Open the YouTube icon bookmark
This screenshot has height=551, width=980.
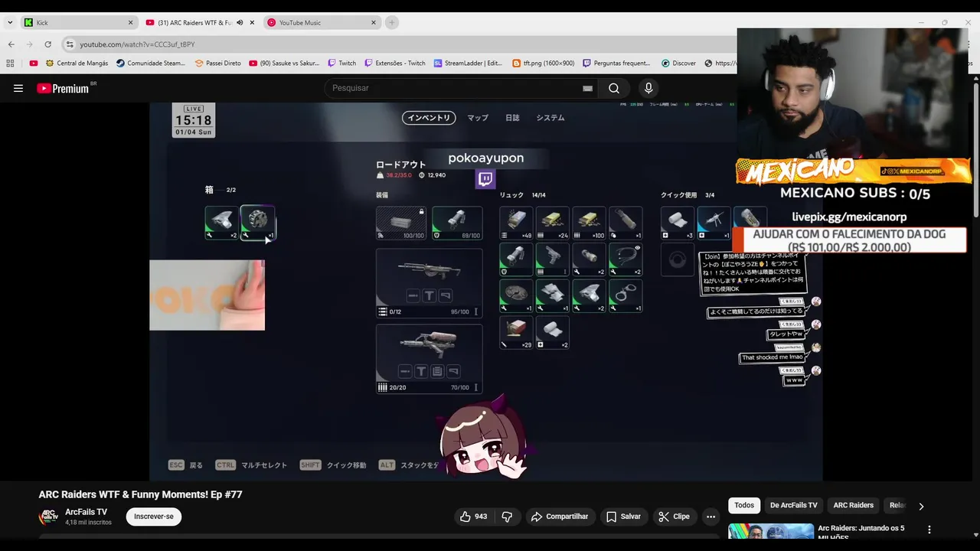[33, 64]
